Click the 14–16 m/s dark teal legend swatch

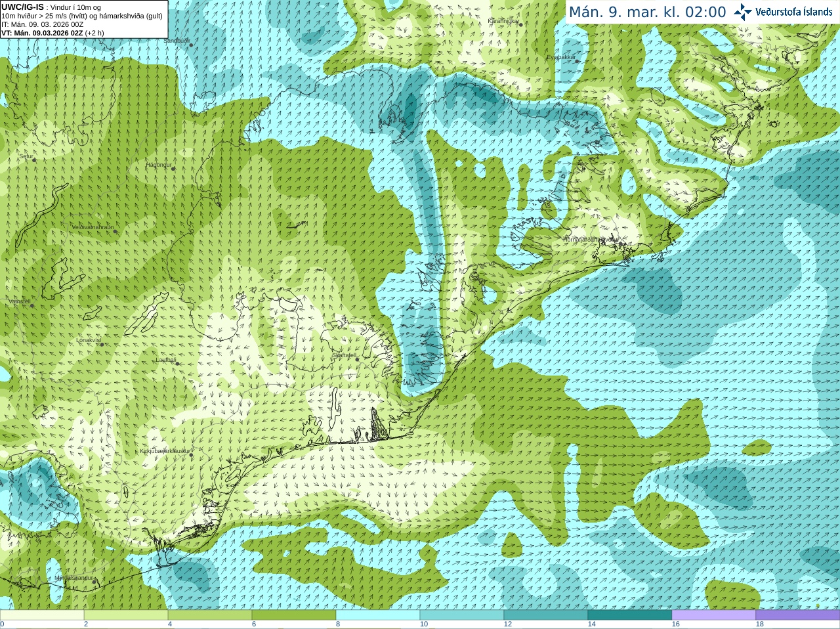click(x=630, y=615)
